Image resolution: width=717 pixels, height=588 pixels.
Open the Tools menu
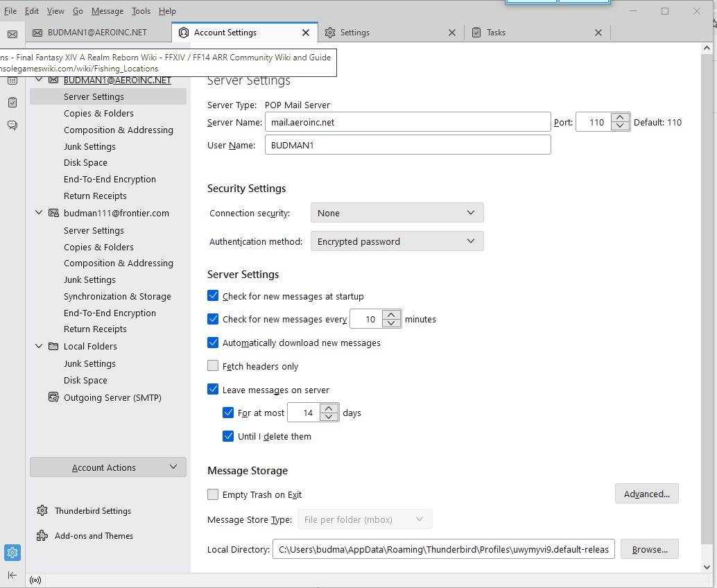coord(141,11)
